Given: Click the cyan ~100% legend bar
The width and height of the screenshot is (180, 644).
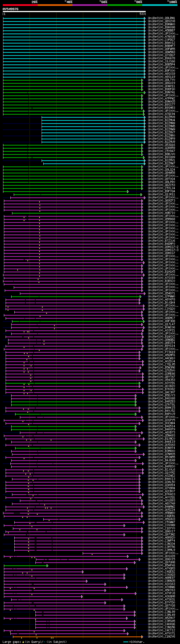Looking at the screenshot, I should (x=160, y=5).
